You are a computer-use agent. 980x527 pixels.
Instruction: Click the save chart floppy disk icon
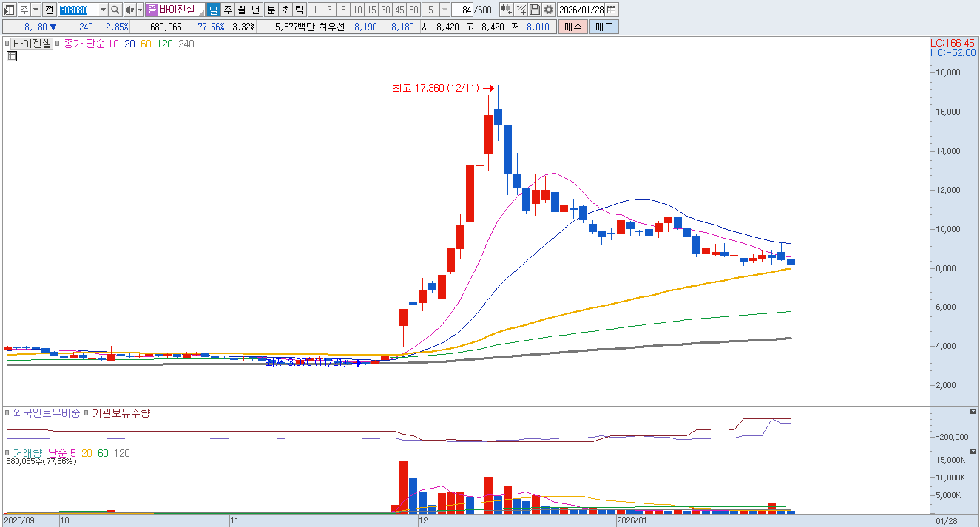535,10
